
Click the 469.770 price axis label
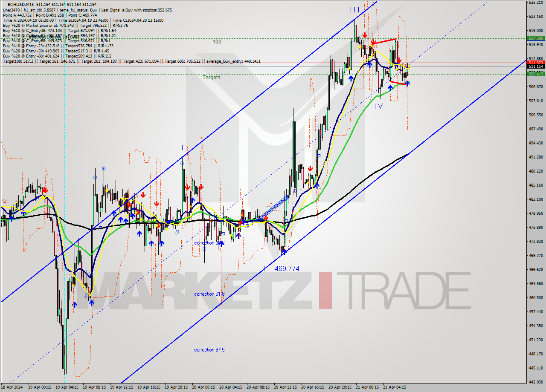[535, 256]
